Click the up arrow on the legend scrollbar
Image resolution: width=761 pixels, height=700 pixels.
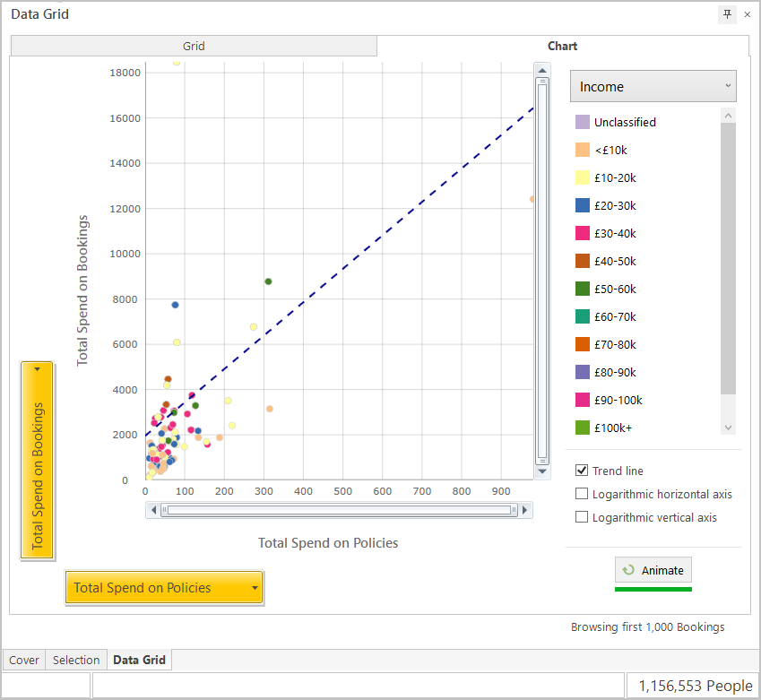coord(728,115)
